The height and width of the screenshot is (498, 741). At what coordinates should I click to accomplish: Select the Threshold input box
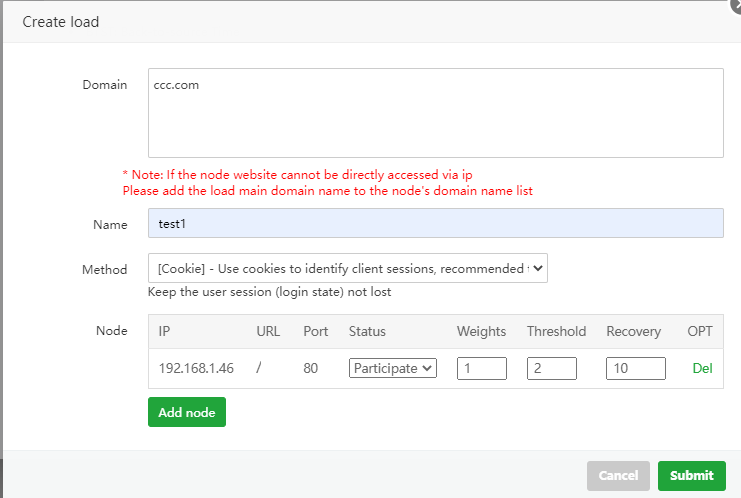point(551,368)
